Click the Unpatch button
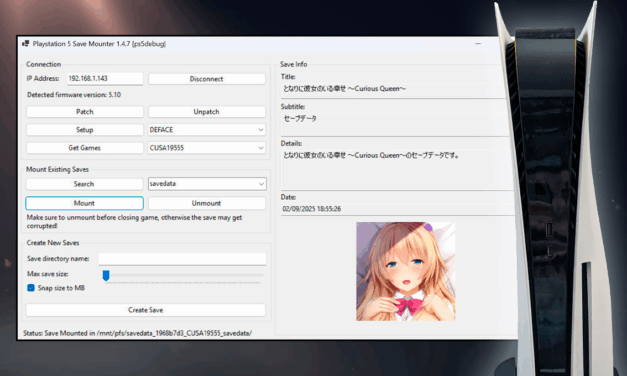627x376 pixels. (x=207, y=112)
